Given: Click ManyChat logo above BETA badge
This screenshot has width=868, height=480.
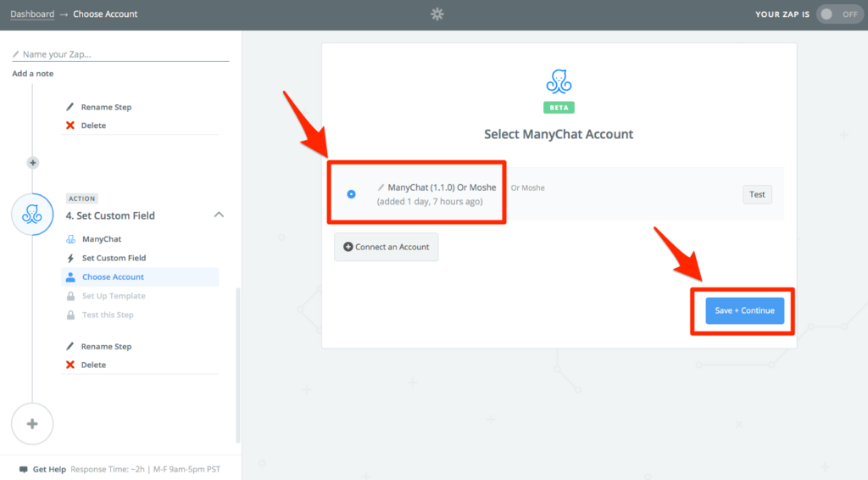Looking at the screenshot, I should click(559, 81).
